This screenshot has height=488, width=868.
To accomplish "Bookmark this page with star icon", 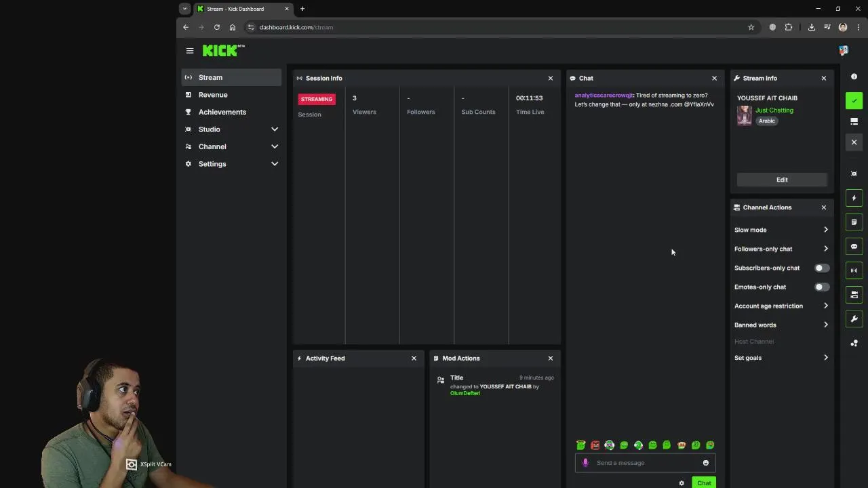I will [x=751, y=27].
